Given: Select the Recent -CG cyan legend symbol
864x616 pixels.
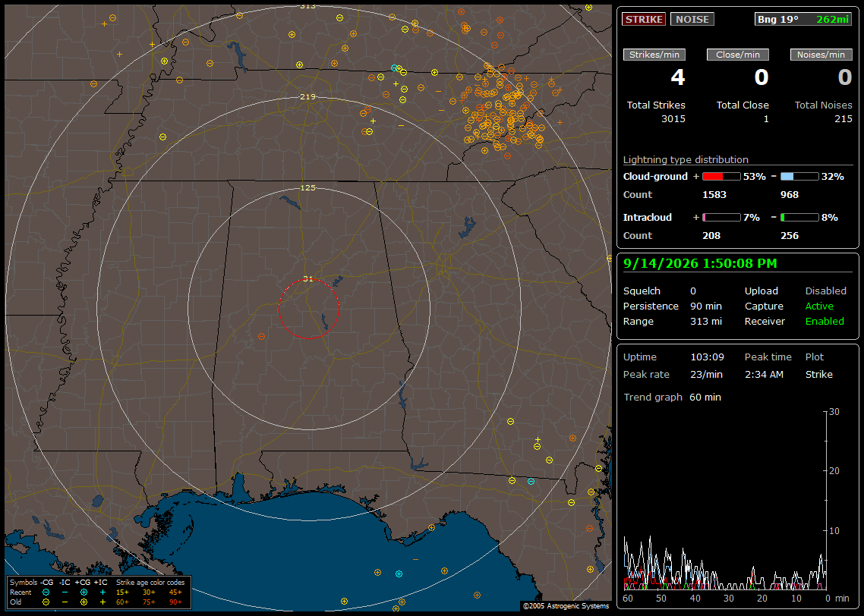Looking at the screenshot, I should (46, 592).
